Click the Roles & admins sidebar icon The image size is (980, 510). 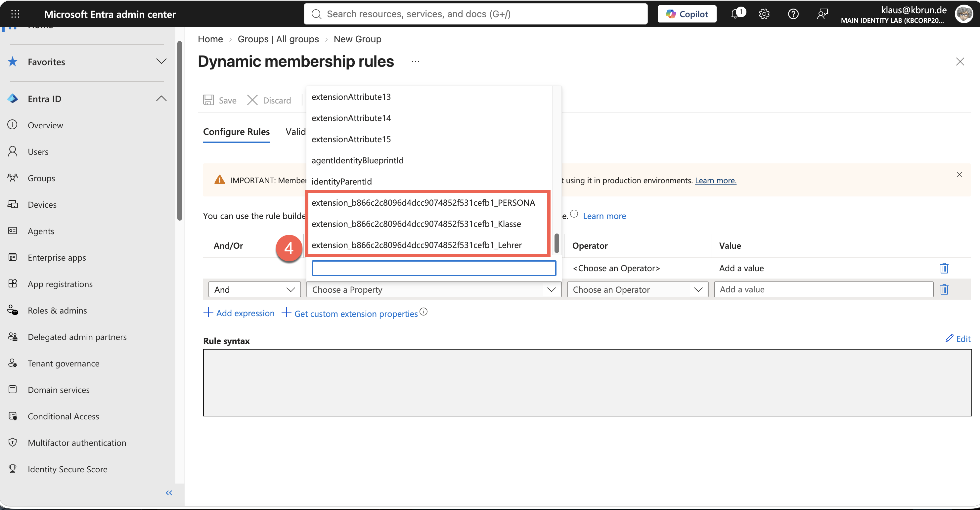(13, 310)
